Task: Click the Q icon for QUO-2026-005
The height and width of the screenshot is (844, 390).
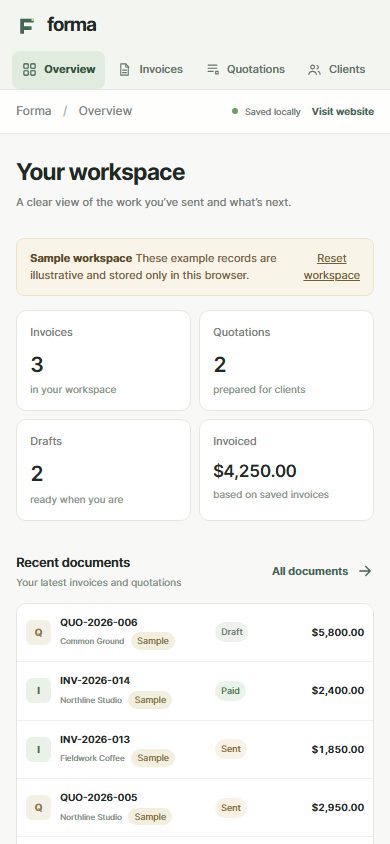Action: (x=38, y=807)
